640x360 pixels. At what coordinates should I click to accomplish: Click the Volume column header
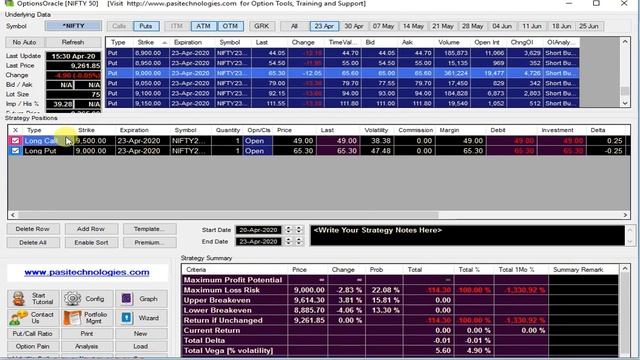451,42
